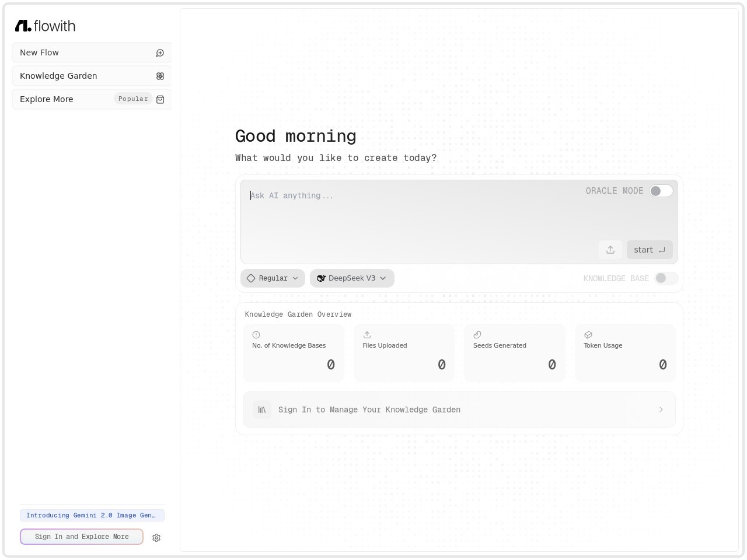Click Sign In and Explore More
This screenshot has width=747, height=560.
[x=82, y=537]
